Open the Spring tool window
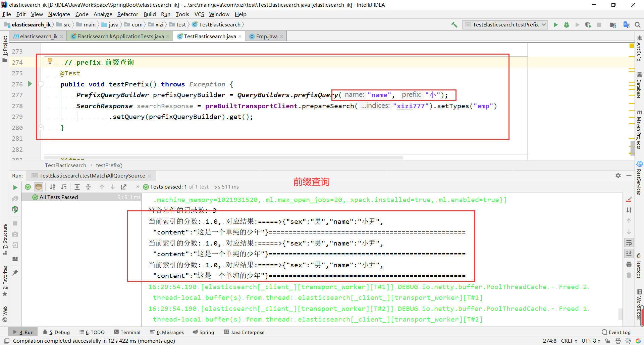644x345 pixels. click(203, 332)
